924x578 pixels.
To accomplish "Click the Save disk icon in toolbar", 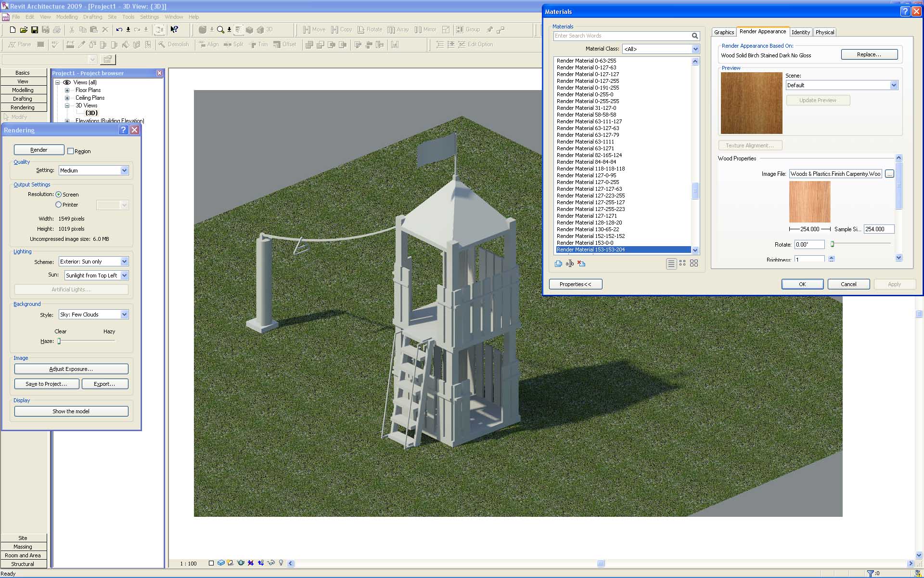I will (x=35, y=30).
